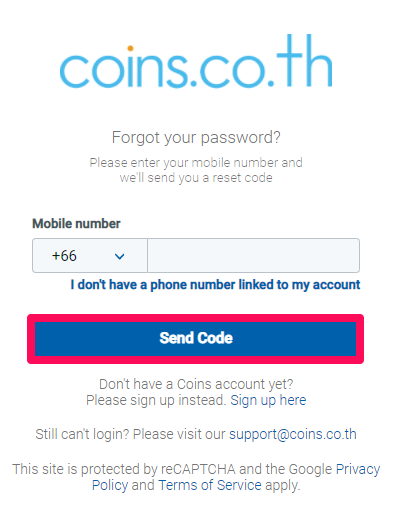Select the +66 country code value
The height and width of the screenshot is (521, 395).
click(64, 256)
